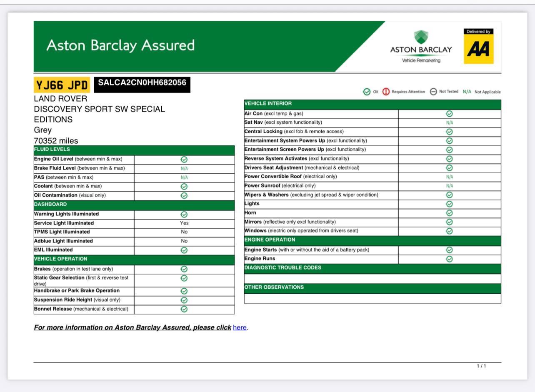This screenshot has height=392, width=535.
Task: Click the Suspension Ride Height tick
Action: tap(184, 300)
